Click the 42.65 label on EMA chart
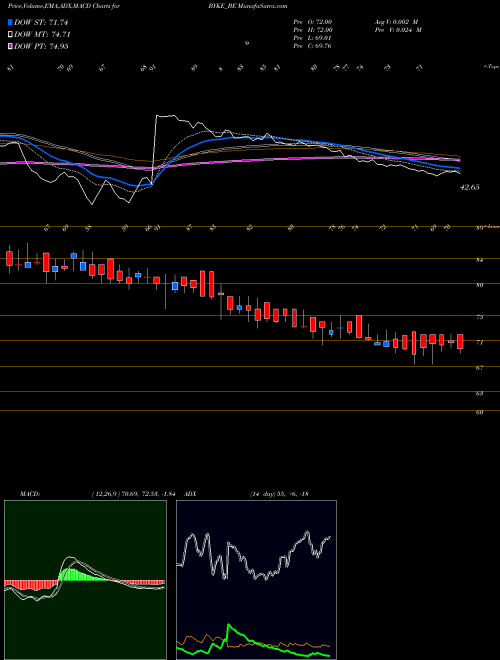Screen dimensions: 500x660 point(469,187)
